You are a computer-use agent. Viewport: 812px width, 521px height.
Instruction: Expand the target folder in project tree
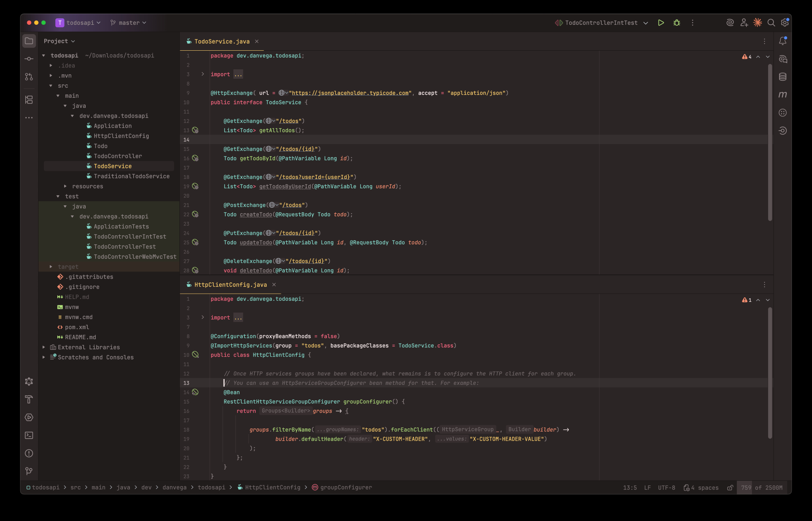coord(51,267)
